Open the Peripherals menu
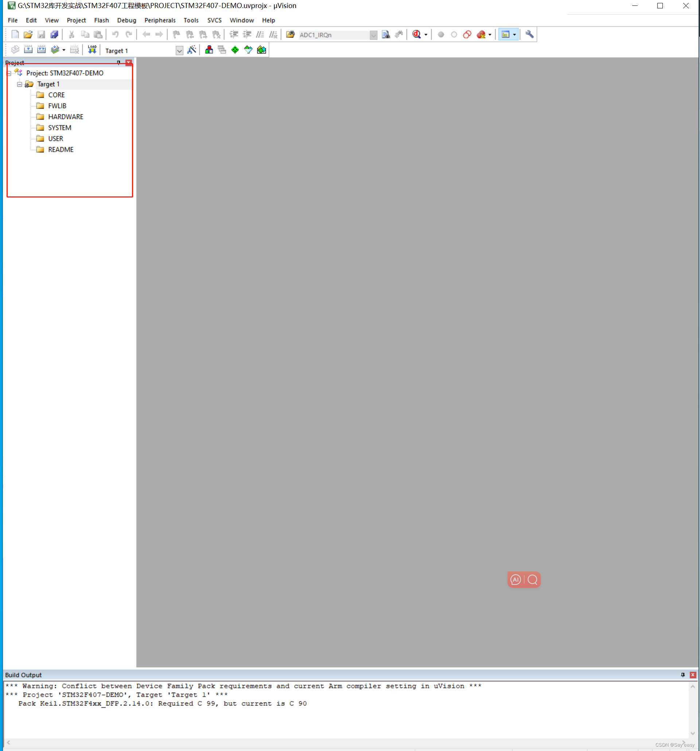The image size is (700, 751). click(160, 20)
